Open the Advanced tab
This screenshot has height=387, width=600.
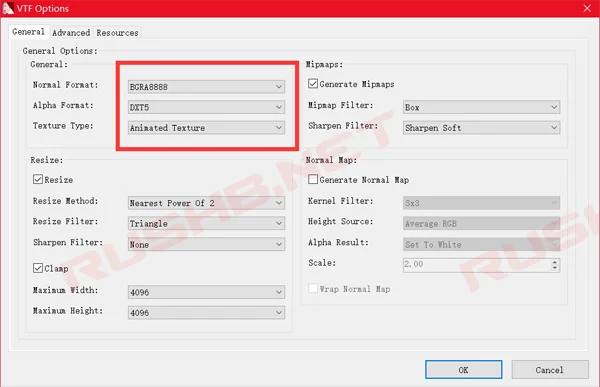(x=71, y=33)
